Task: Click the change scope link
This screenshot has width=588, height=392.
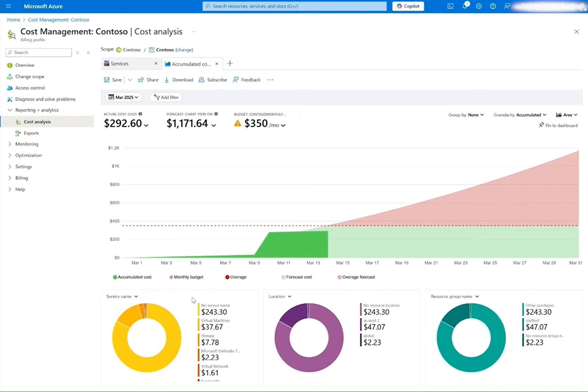Action: click(x=184, y=50)
